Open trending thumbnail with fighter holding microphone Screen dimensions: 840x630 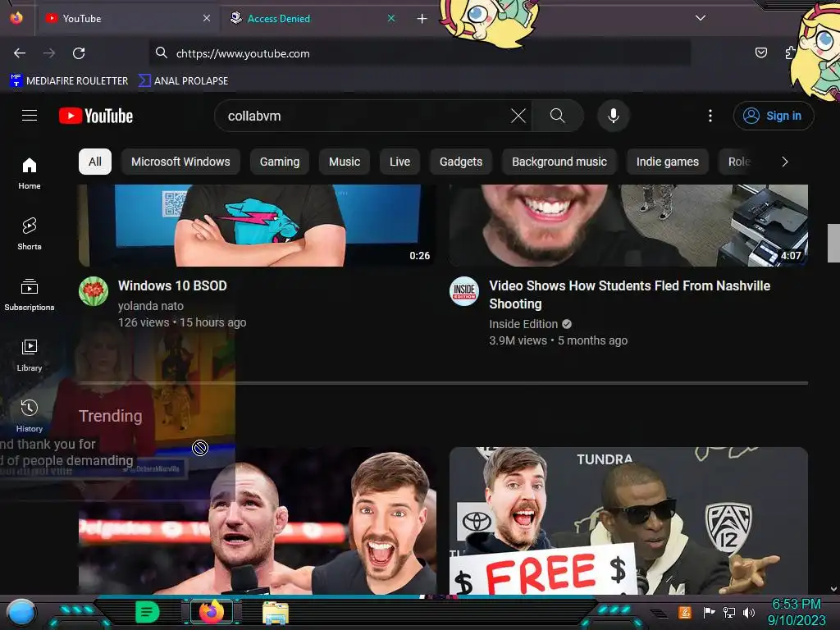pyautogui.click(x=257, y=521)
